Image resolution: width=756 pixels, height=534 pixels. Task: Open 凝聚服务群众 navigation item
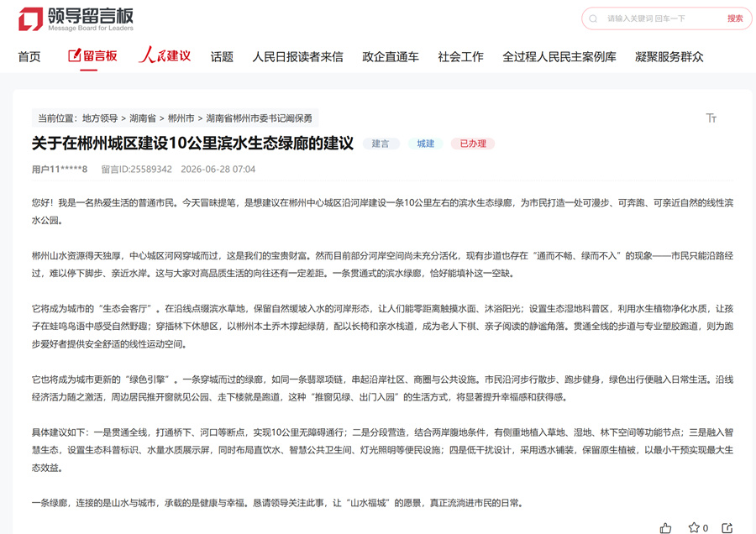(669, 57)
